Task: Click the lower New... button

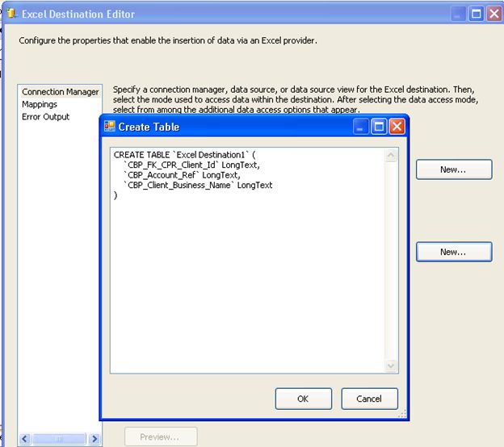Action: click(x=454, y=252)
